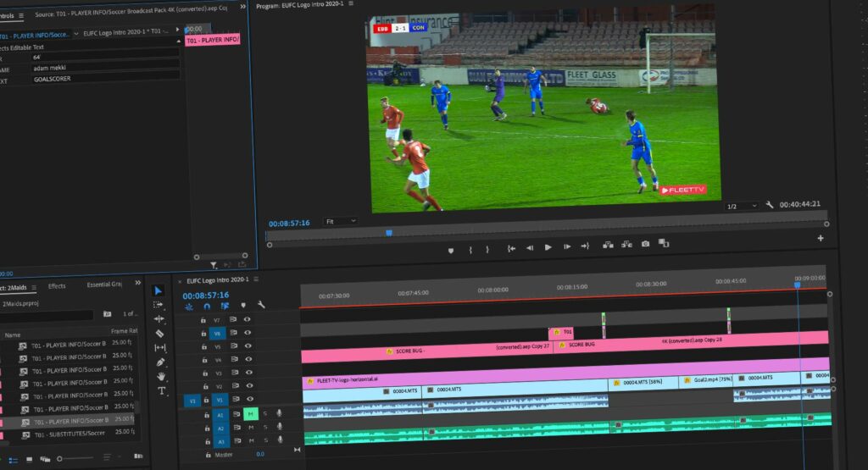The image size is (868, 470).
Task: Click the Export Frame camera icon
Action: pos(645,245)
